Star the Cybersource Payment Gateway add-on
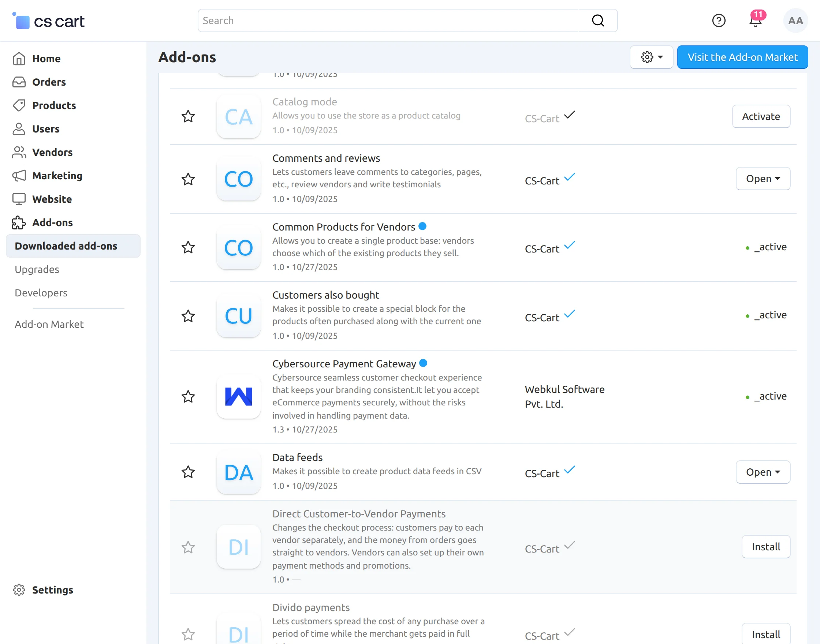Viewport: 820px width, 644px height. (x=188, y=397)
